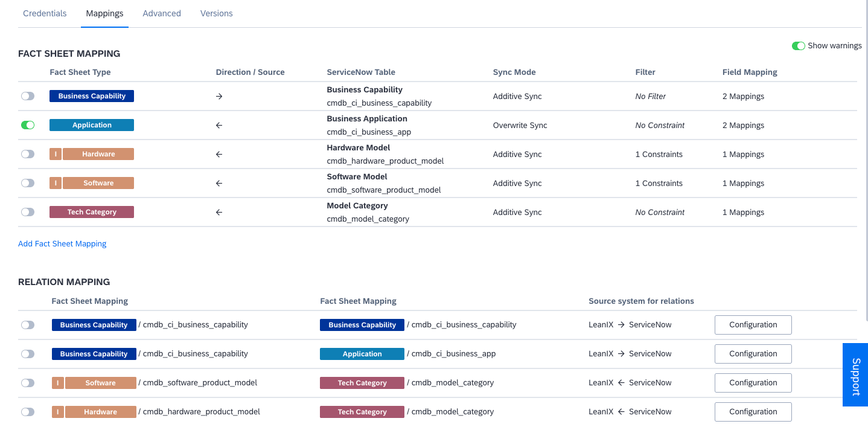The image size is (868, 424).
Task: Open the Versions tab
Action: [217, 13]
